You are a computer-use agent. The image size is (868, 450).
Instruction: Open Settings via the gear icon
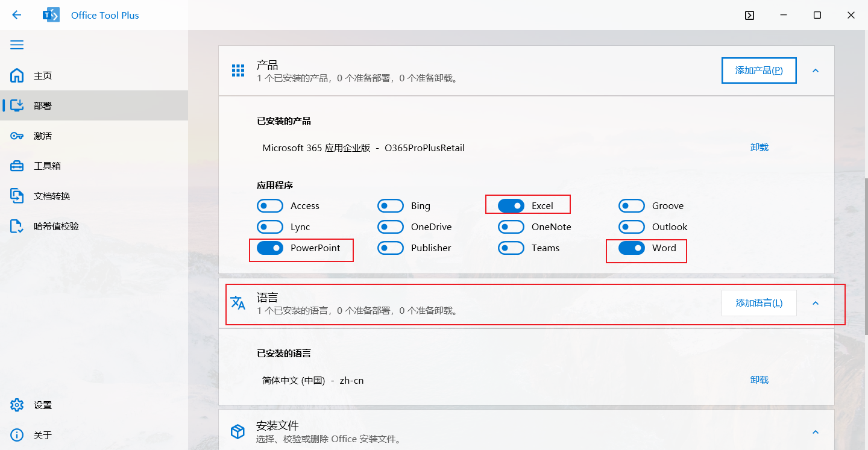pyautogui.click(x=17, y=405)
